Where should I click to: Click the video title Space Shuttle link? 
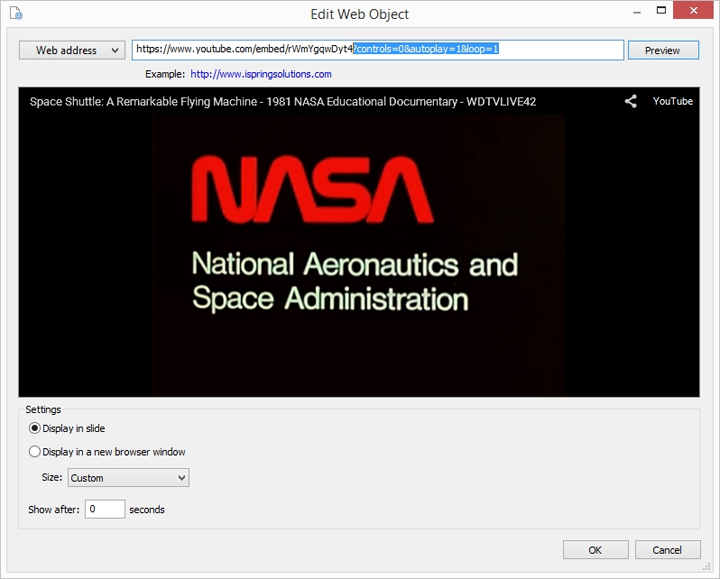[282, 101]
